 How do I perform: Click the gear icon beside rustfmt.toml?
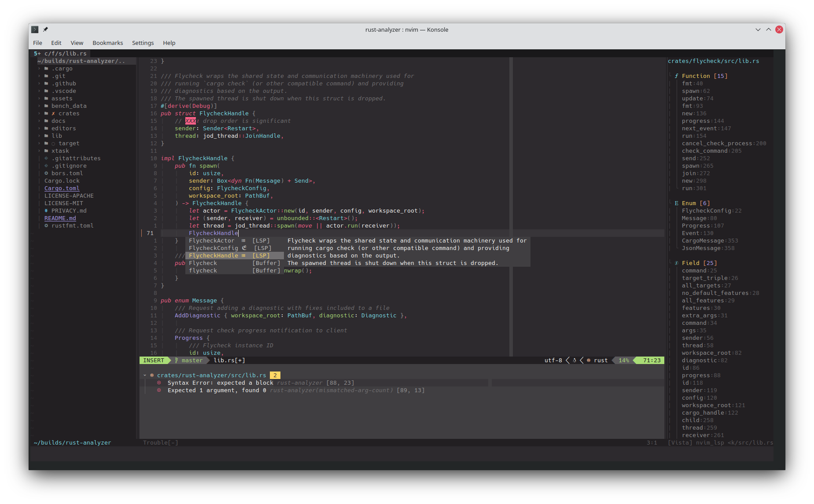(x=46, y=226)
